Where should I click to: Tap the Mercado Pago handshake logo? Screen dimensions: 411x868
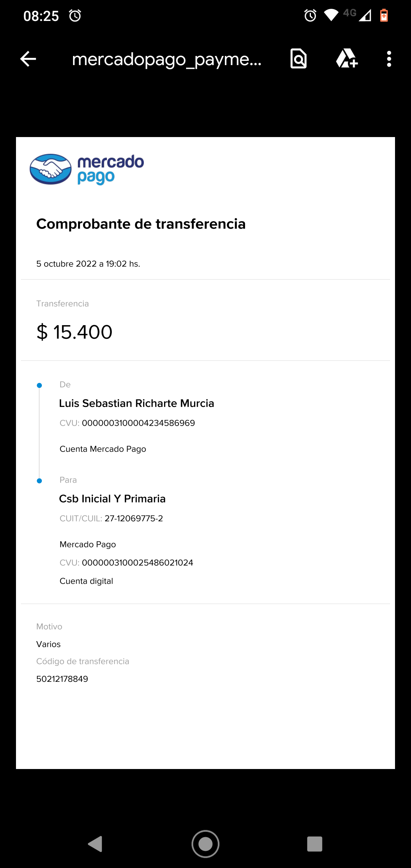(51, 169)
